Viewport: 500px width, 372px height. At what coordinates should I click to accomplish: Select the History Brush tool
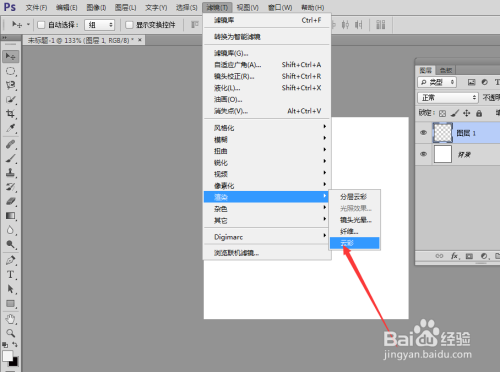point(11,187)
